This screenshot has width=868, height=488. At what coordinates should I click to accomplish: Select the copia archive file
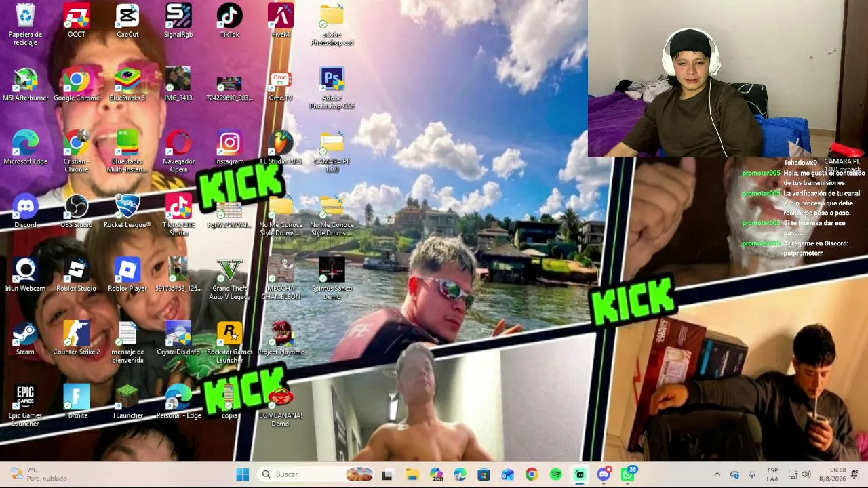229,402
